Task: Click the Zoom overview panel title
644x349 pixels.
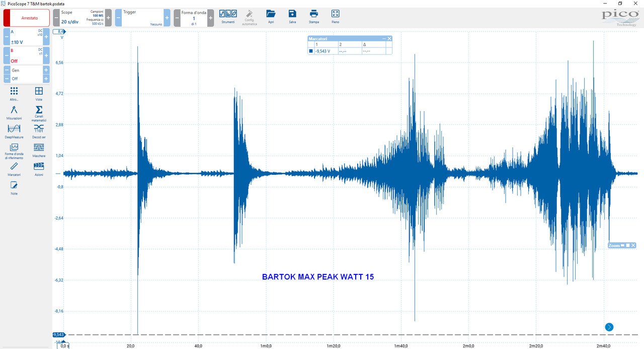Action: 614,245
